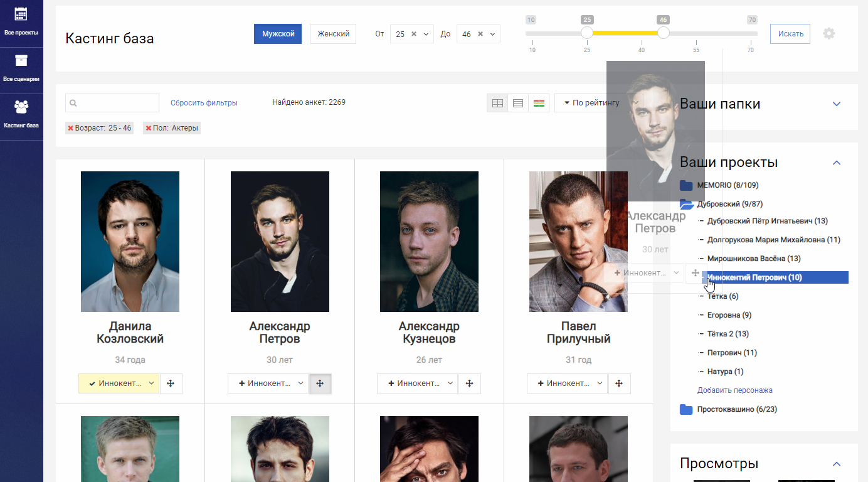The width and height of the screenshot is (868, 482).
Task: Remove the Пол Актеры filter tag
Action: [149, 128]
